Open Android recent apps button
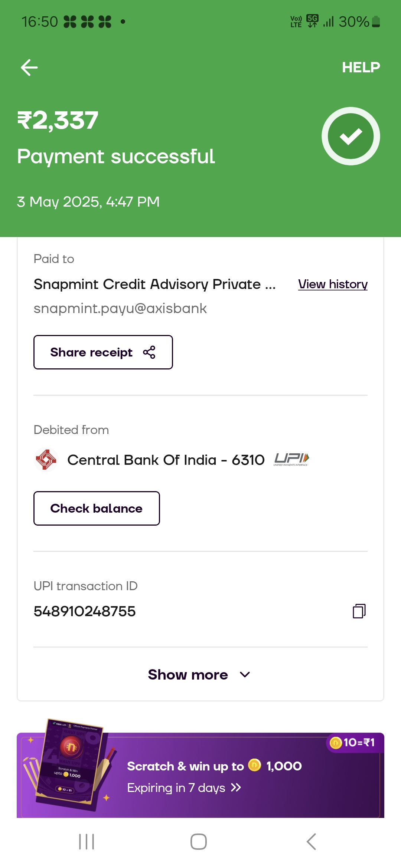 click(87, 842)
